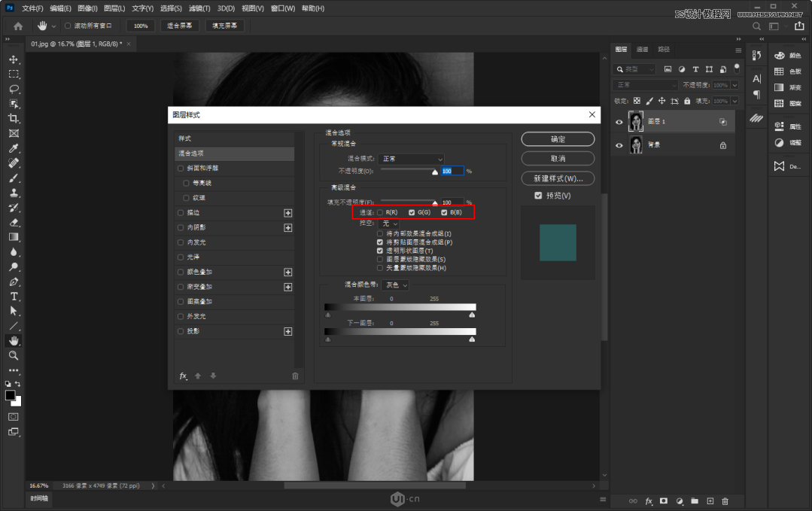Enable the R(R) channel checkbox
The height and width of the screenshot is (511, 812).
(379, 213)
